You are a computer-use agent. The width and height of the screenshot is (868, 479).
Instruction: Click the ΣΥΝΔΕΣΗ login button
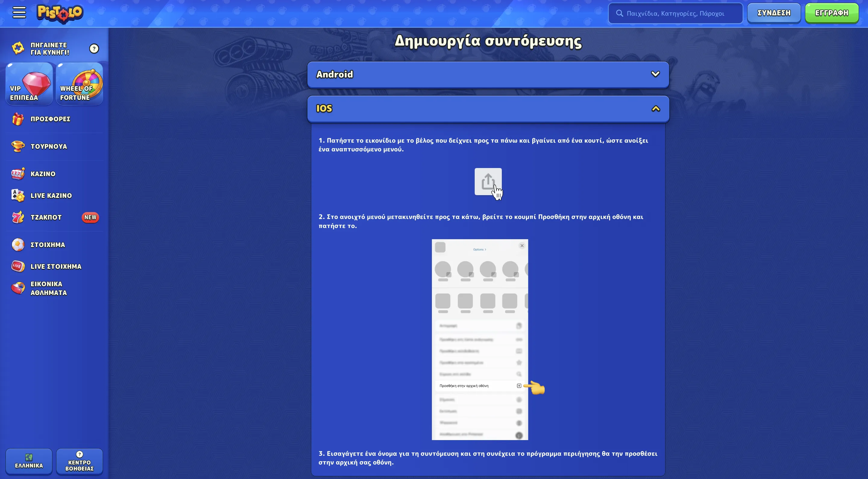pos(774,13)
